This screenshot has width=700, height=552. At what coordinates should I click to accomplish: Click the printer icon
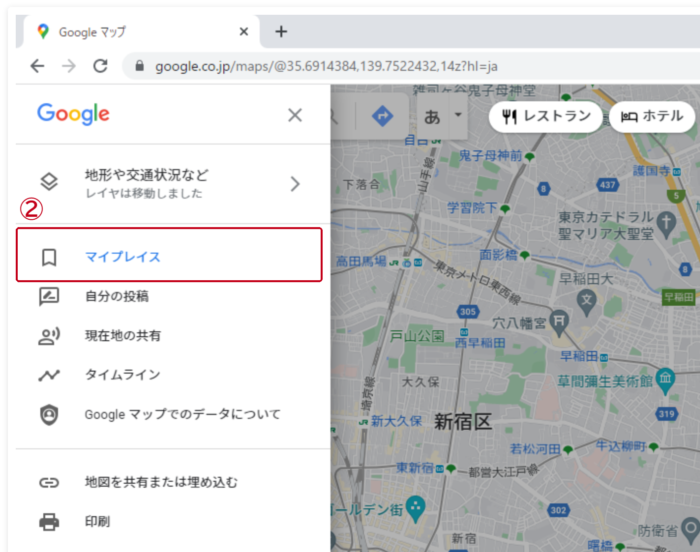(x=49, y=522)
